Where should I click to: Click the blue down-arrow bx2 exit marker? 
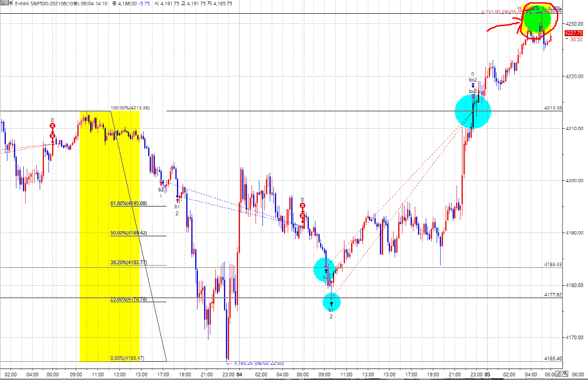473,85
